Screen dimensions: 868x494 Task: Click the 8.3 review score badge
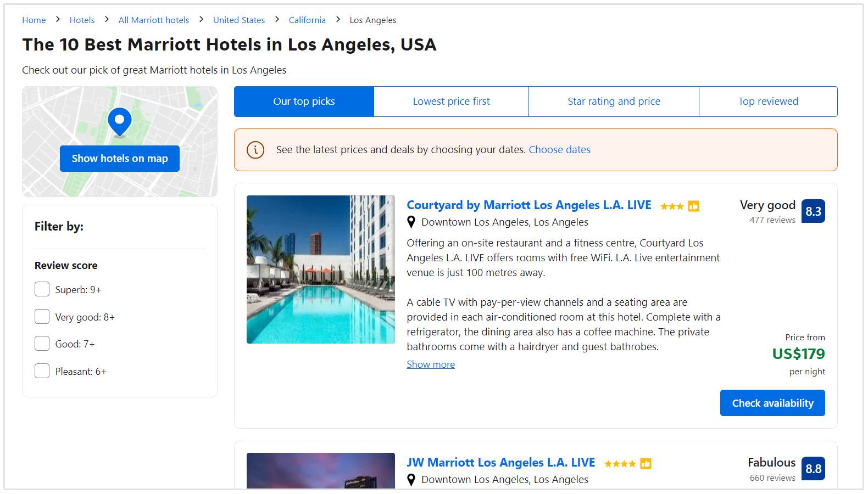(x=813, y=211)
